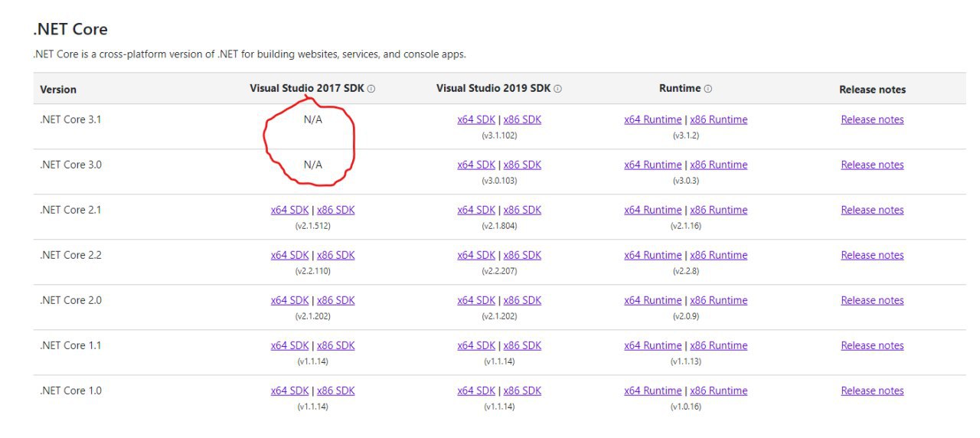Screen dimensions: 980x438
Task: Click the '.NET Core 3.0' version cell
Action: 70,165
